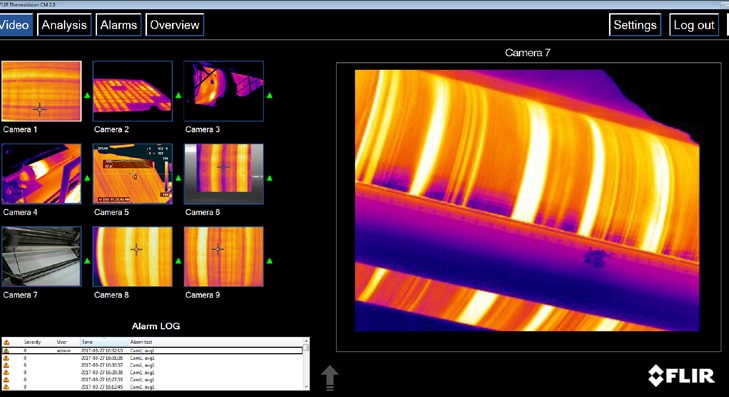This screenshot has width=729, height=397.
Task: Click the FLIR logo
Action: tap(681, 376)
